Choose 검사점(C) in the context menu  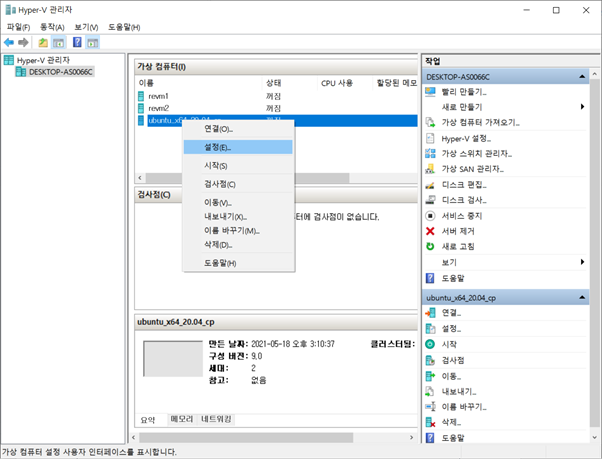click(x=238, y=184)
